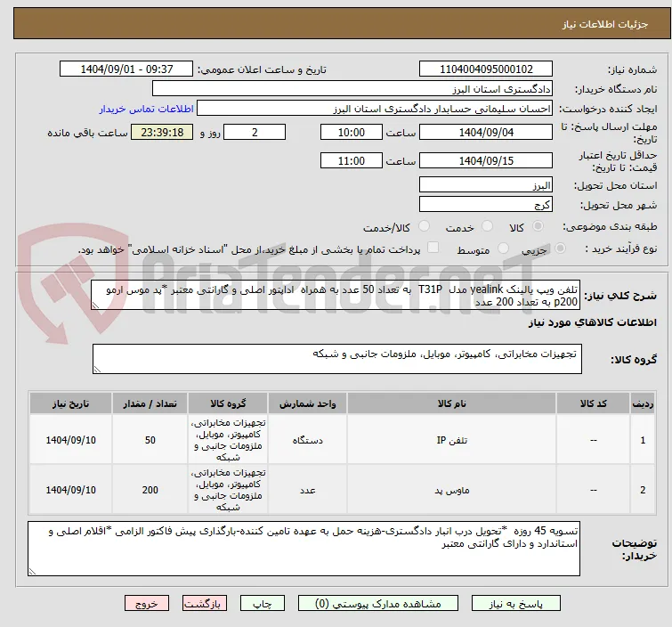The height and width of the screenshot is (627, 672).
Task: Click the کد کالا column header
Action: [593, 403]
